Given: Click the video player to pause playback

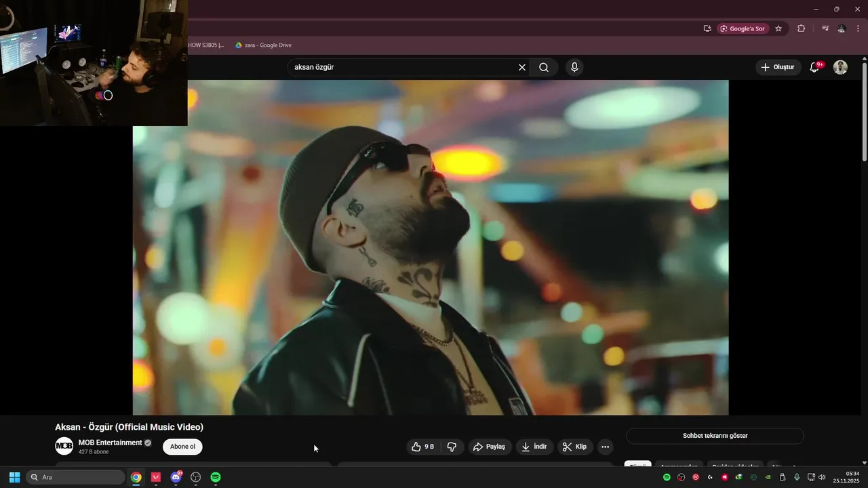Looking at the screenshot, I should pos(431,247).
